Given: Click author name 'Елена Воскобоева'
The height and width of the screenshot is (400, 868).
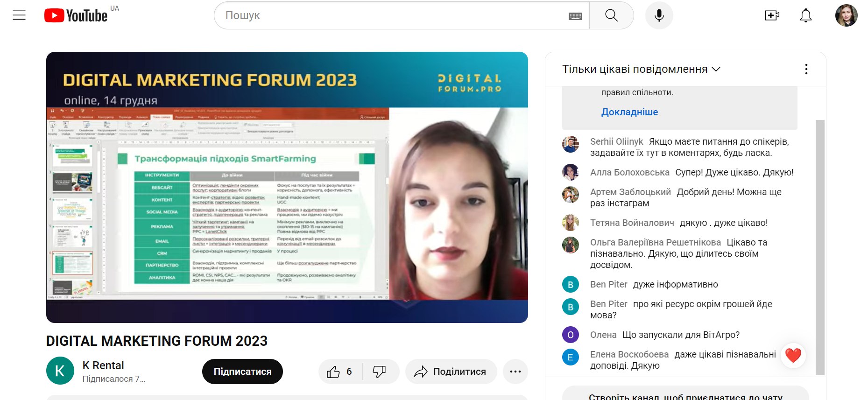Looking at the screenshot, I should tap(629, 354).
